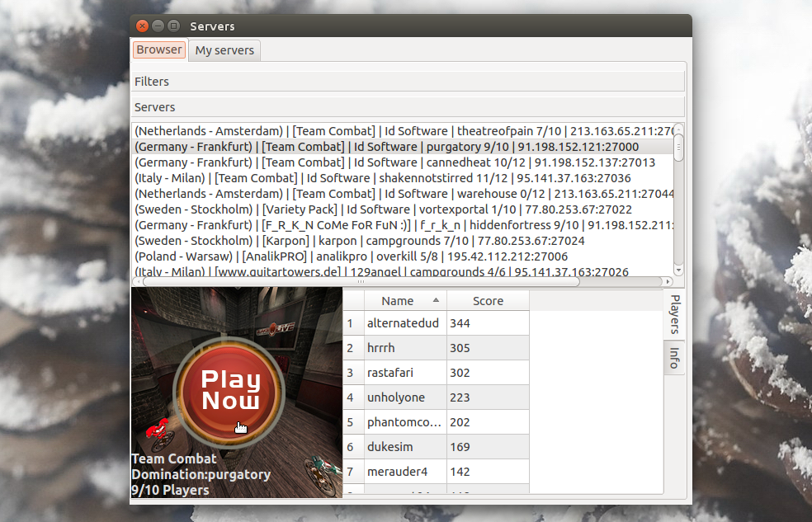Screen dimensions: 812x522
Task: Select the guitartowers.de campgrounds server row
Action: (404, 270)
